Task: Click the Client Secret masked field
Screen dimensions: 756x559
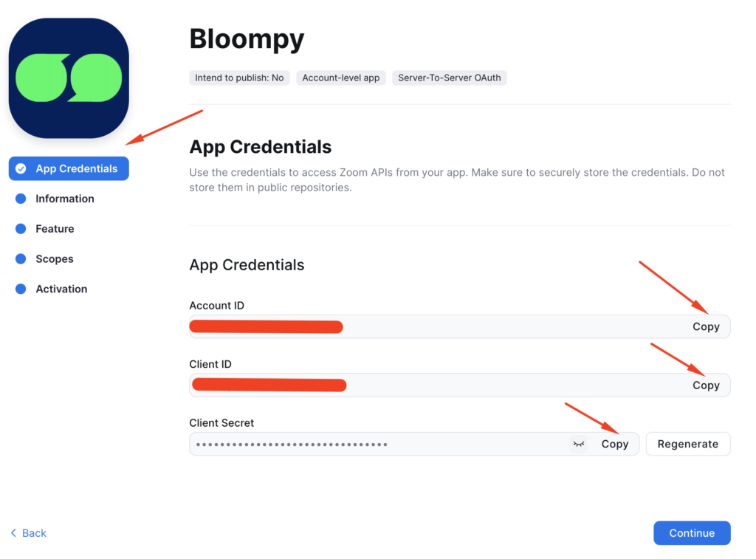Action: pyautogui.click(x=369, y=444)
